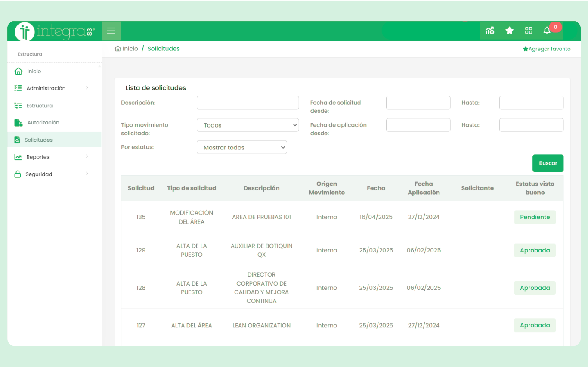Focus the Descripción text field
The width and height of the screenshot is (588, 367).
[248, 103]
